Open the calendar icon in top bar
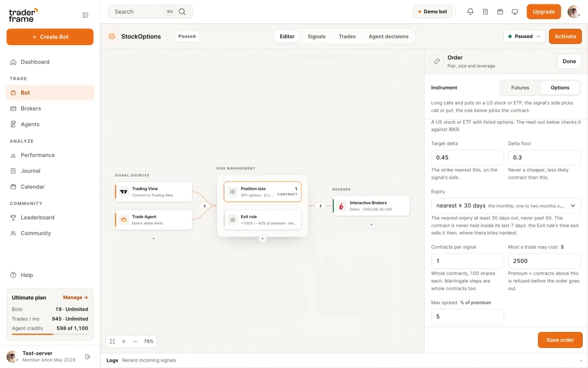The width and height of the screenshot is (588, 368). (500, 12)
